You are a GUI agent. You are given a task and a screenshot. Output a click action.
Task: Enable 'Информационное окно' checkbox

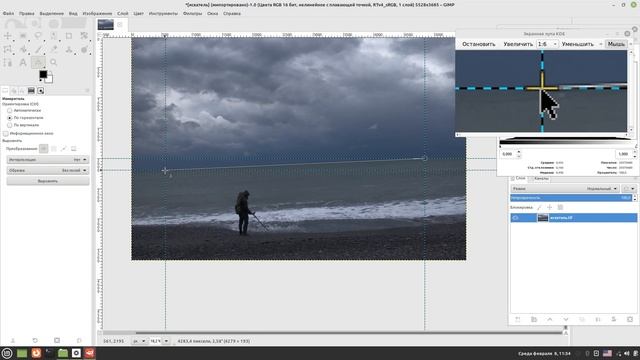click(5, 133)
